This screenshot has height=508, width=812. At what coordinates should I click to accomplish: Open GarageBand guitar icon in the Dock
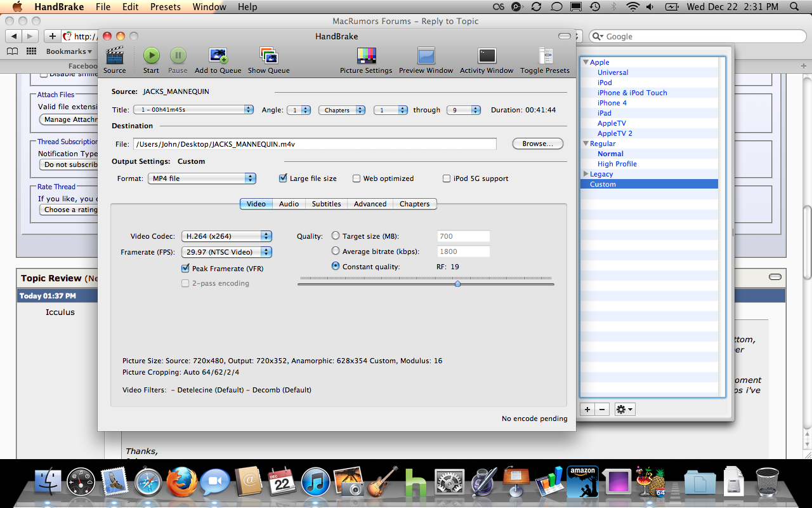[x=383, y=482]
